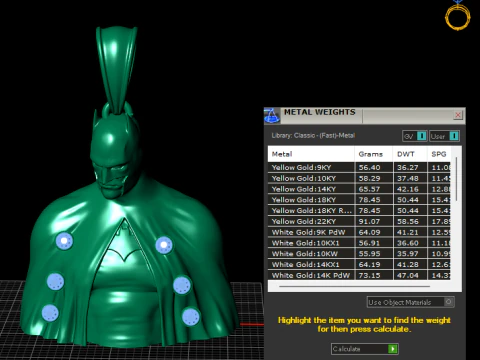Click the 73.15 grams value
480x360 pixels.
coord(369,275)
